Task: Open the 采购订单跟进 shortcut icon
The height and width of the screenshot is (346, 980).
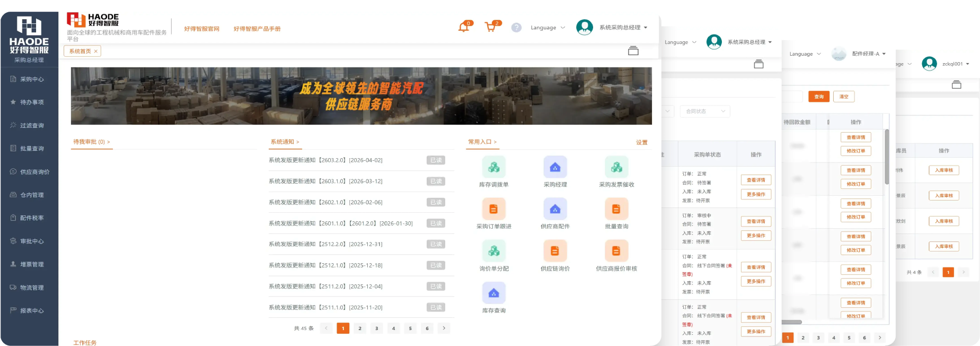Action: [493, 209]
